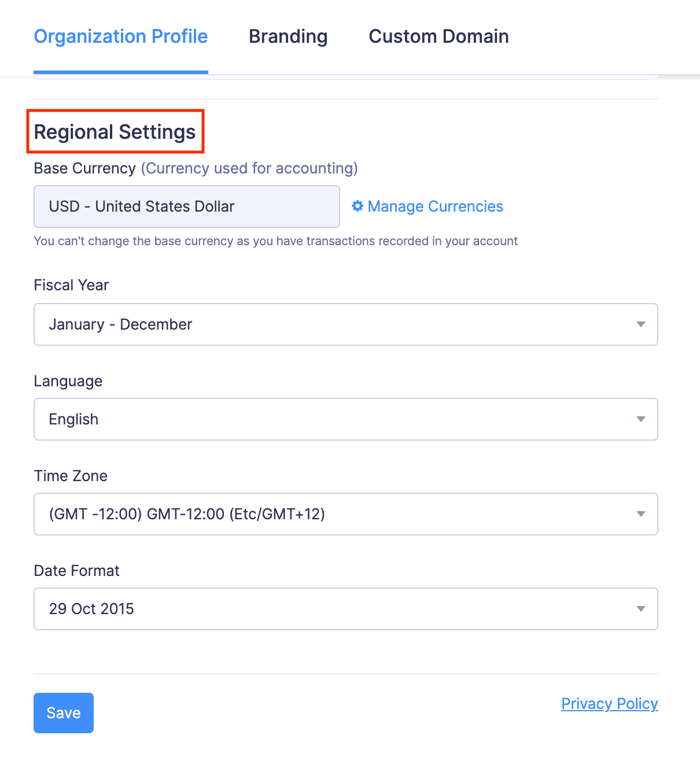Click the Base Currency label
The width and height of the screenshot is (700, 761).
[x=84, y=168]
